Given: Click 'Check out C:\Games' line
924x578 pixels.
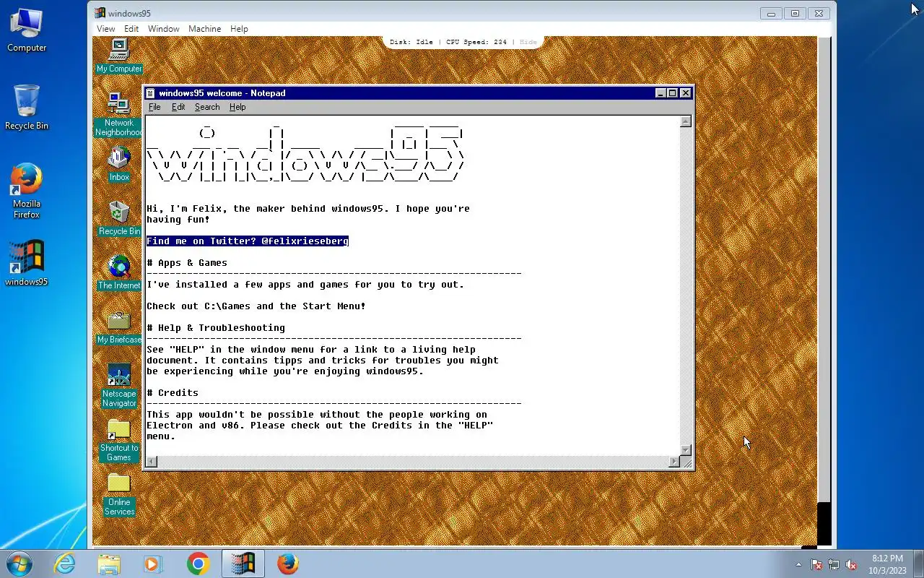Looking at the screenshot, I should tap(256, 306).
